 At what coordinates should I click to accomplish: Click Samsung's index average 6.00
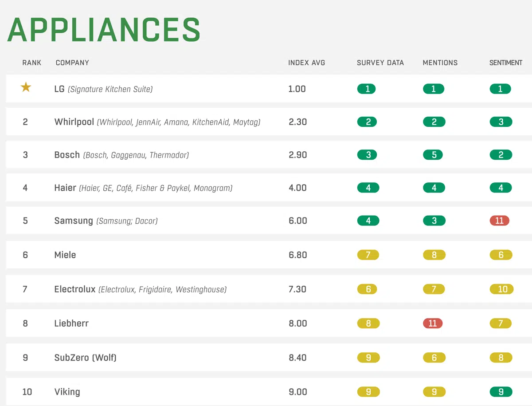point(297,221)
